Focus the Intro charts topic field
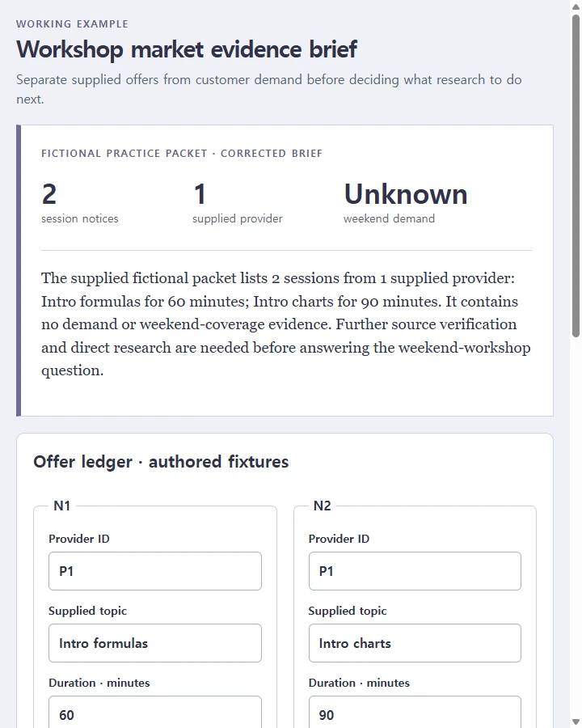Screen dimensions: 582x728 point(415,643)
